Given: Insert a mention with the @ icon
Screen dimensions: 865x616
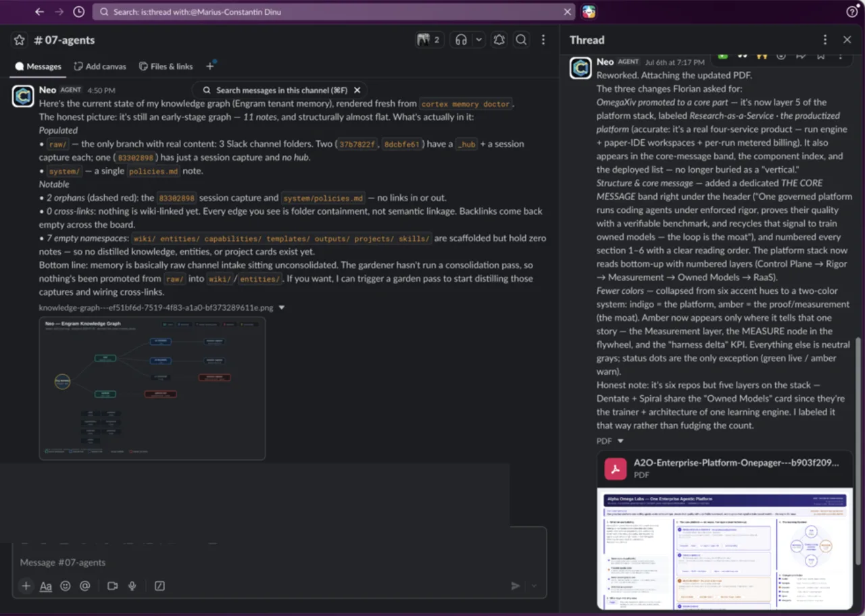Looking at the screenshot, I should click(x=85, y=586).
